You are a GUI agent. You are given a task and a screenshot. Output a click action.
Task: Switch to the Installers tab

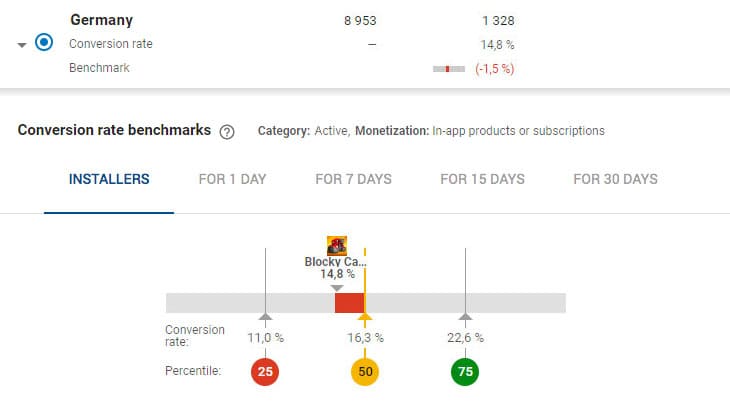109,179
